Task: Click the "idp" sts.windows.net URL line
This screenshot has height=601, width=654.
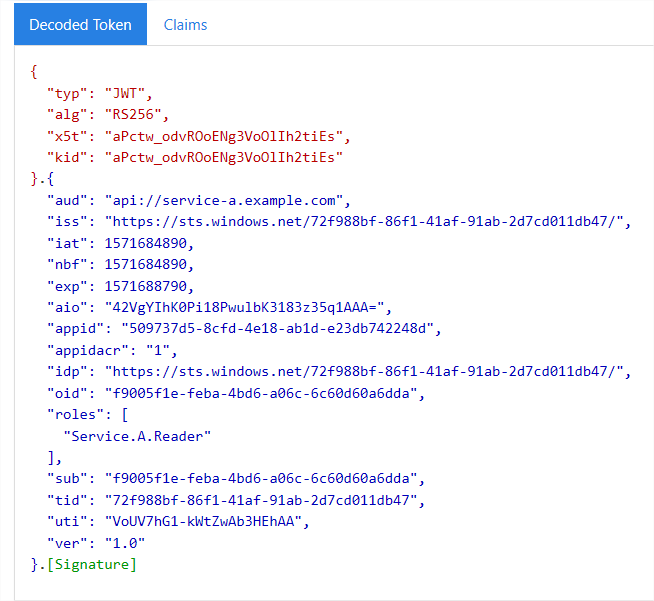Action: tap(339, 372)
